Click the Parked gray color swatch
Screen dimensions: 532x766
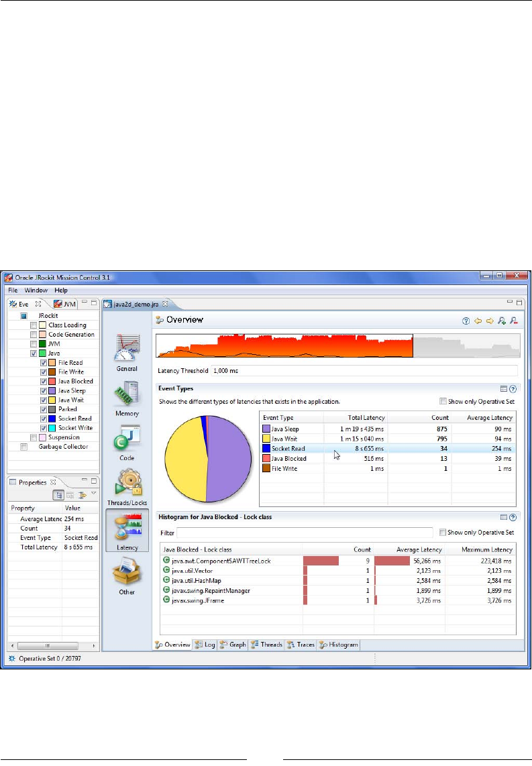(52, 409)
